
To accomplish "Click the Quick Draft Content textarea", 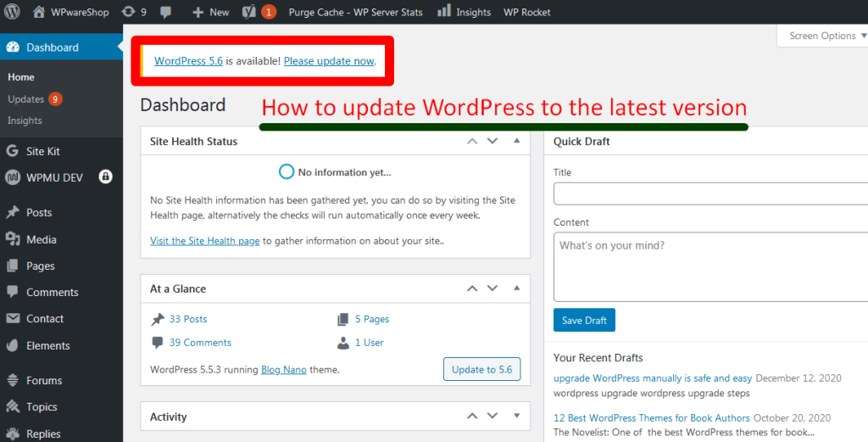I will tap(711, 267).
